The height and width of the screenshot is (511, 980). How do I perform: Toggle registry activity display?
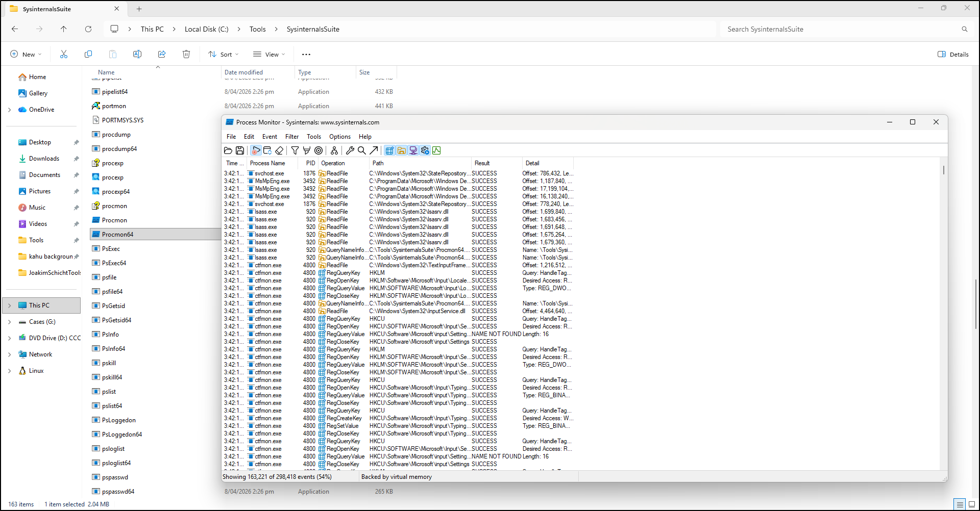389,150
